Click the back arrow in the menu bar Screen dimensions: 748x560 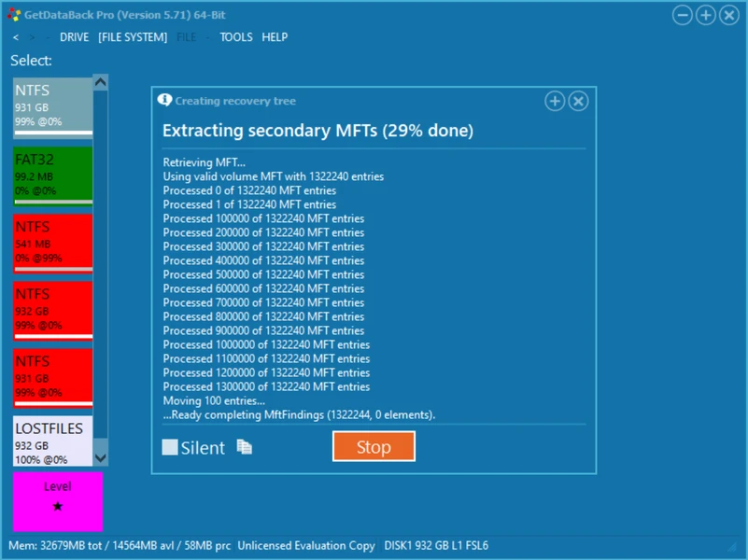coord(16,37)
